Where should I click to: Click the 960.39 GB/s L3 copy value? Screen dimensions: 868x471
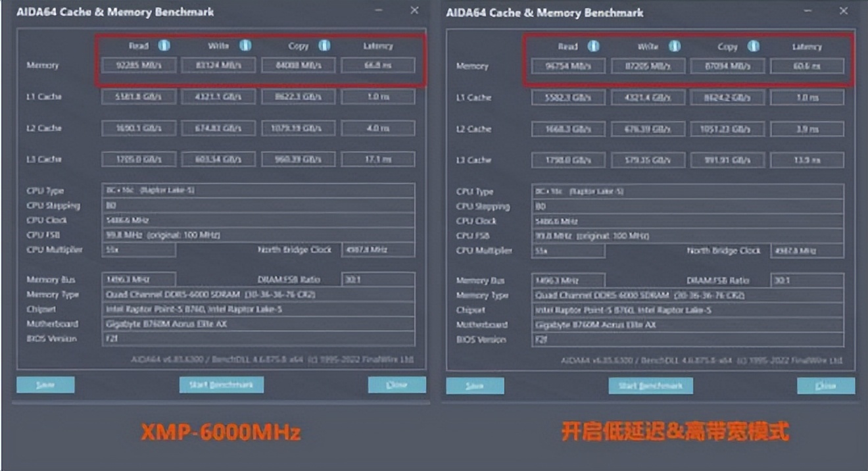pyautogui.click(x=299, y=159)
